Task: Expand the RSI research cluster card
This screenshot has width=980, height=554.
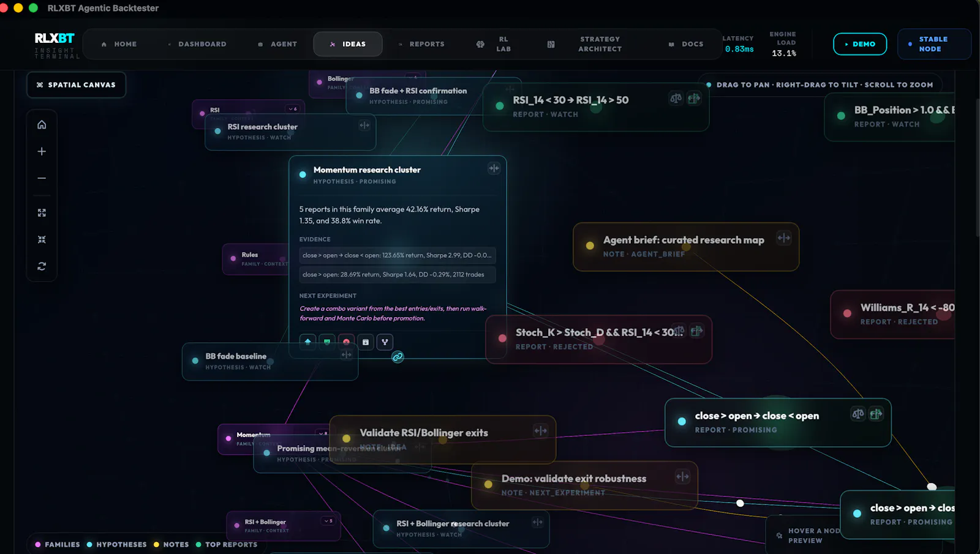Action: (364, 125)
